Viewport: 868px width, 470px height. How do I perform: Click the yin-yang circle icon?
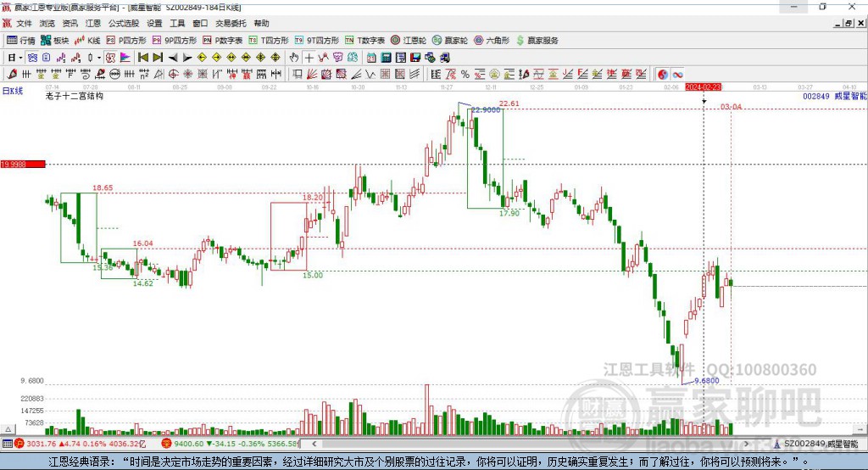pyautogui.click(x=663, y=75)
